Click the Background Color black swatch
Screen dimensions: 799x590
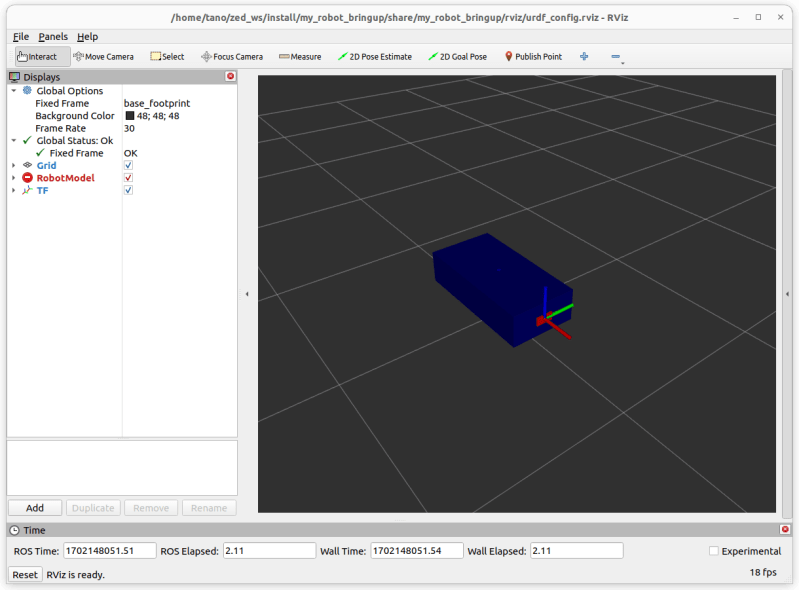point(130,116)
